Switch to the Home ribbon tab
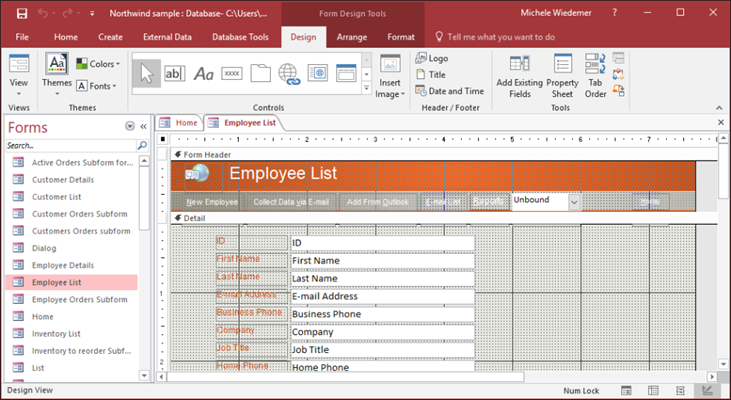The image size is (731, 400). 66,37
